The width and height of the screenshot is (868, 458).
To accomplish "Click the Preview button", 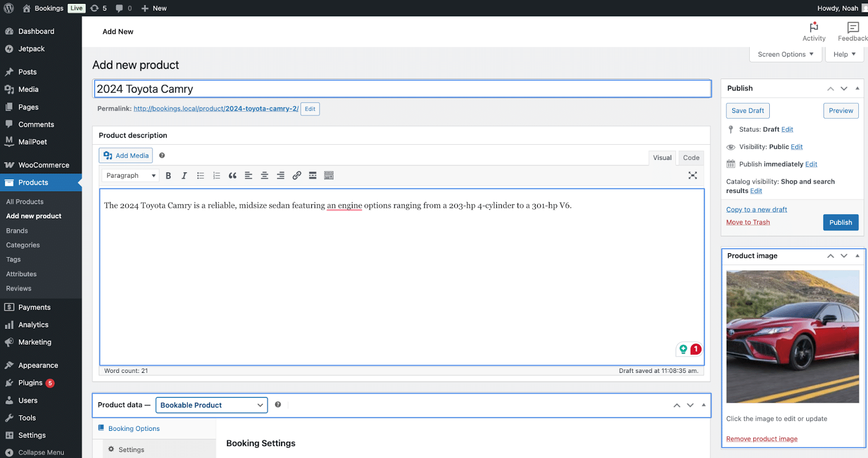I will point(841,111).
